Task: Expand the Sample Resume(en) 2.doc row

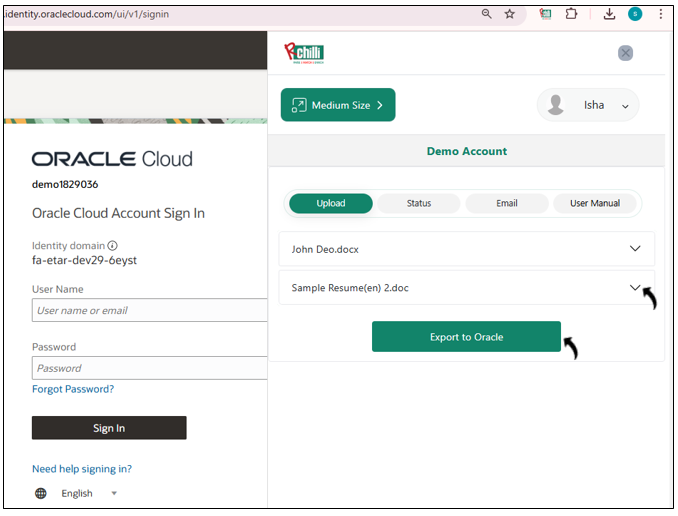Action: [634, 287]
